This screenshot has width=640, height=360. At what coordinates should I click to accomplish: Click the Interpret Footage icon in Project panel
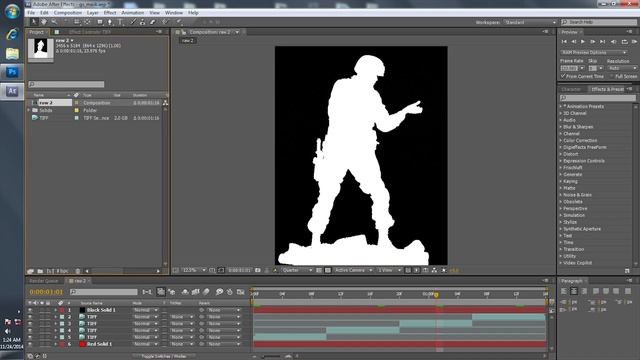click(x=31, y=271)
